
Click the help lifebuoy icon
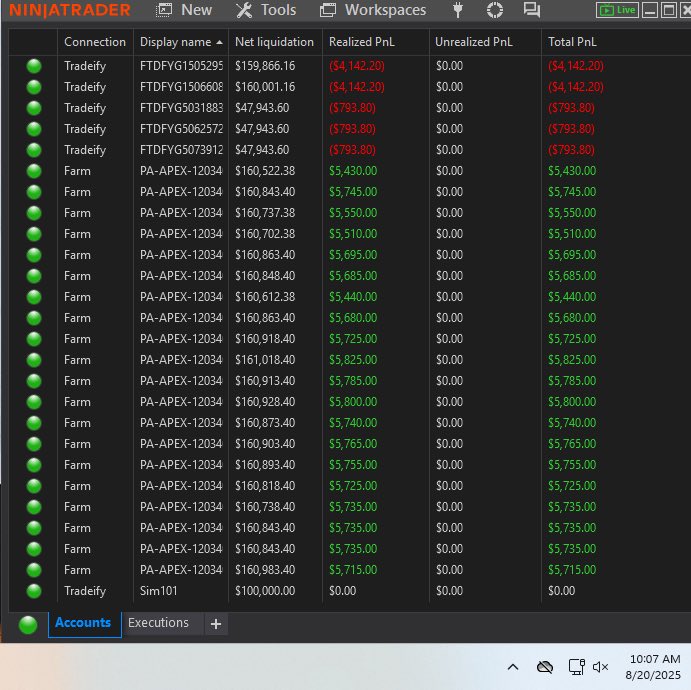494,10
